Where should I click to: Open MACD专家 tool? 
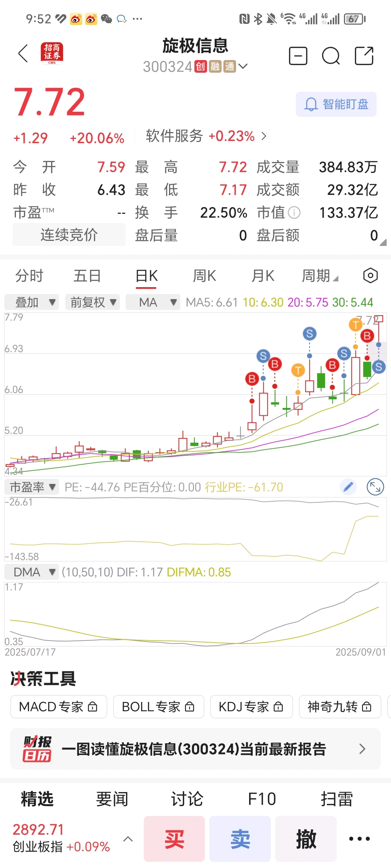click(x=59, y=707)
